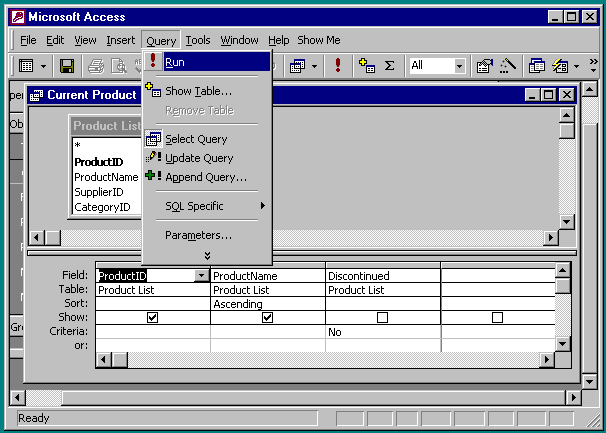
Task: Maximize the Current Product query window
Action: click(549, 95)
